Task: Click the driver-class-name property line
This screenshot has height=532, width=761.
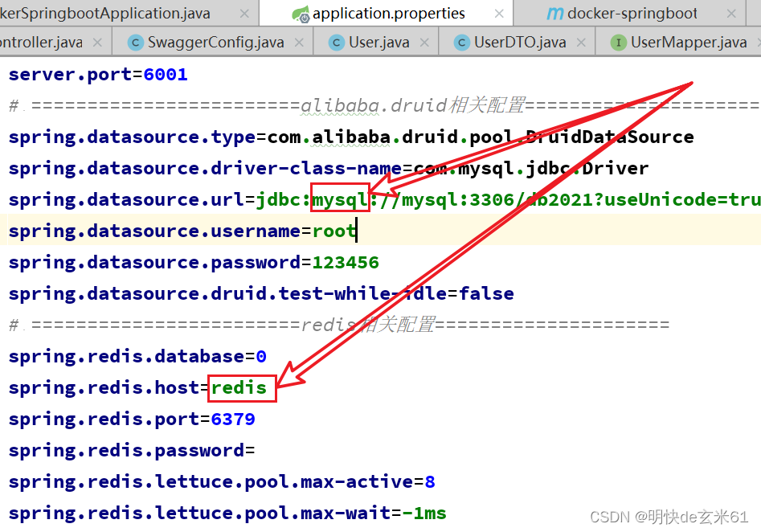Action: pyautogui.click(x=328, y=169)
